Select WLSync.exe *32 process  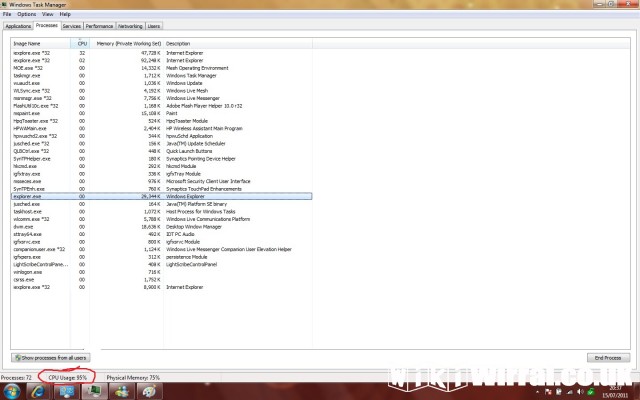(162, 91)
